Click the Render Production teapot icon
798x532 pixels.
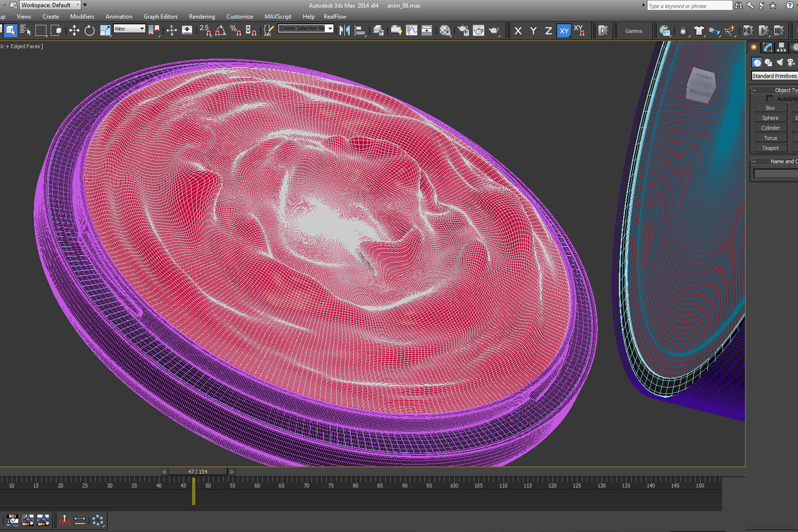(494, 31)
